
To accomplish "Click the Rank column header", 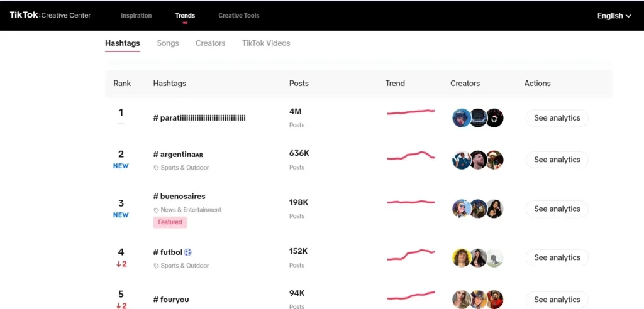I will [x=122, y=84].
